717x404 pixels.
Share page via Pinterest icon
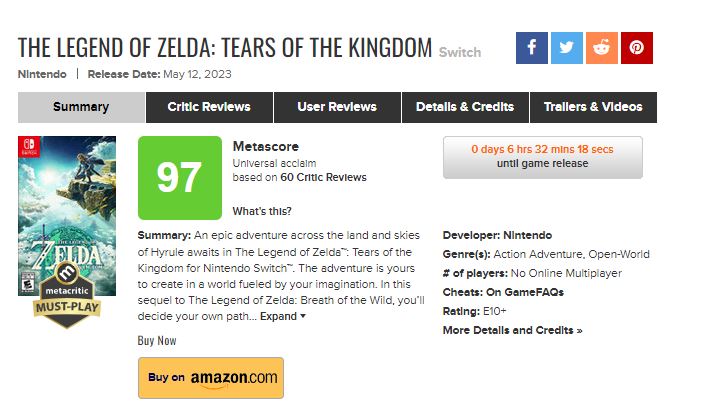637,48
